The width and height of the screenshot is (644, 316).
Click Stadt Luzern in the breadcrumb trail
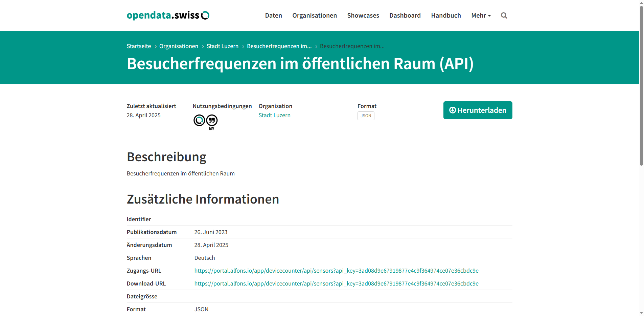[222, 46]
